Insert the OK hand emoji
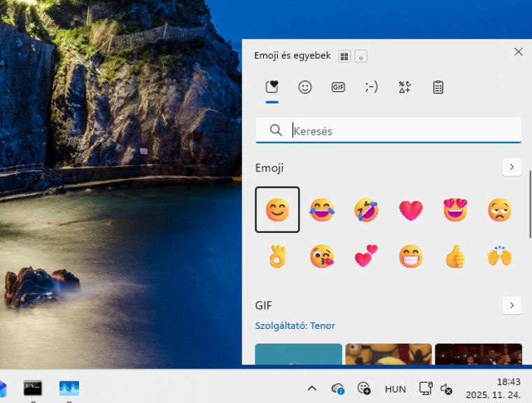This screenshot has width=532, height=403. click(x=278, y=257)
